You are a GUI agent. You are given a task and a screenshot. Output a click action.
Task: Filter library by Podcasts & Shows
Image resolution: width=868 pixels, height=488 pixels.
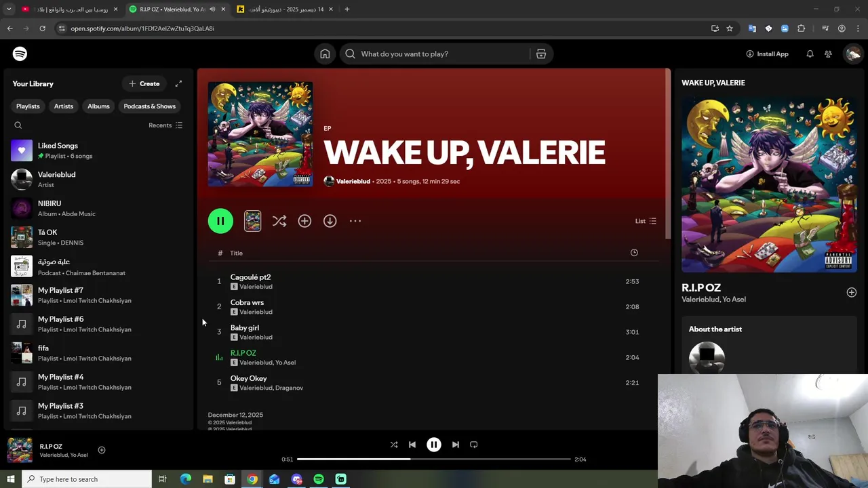pos(149,106)
